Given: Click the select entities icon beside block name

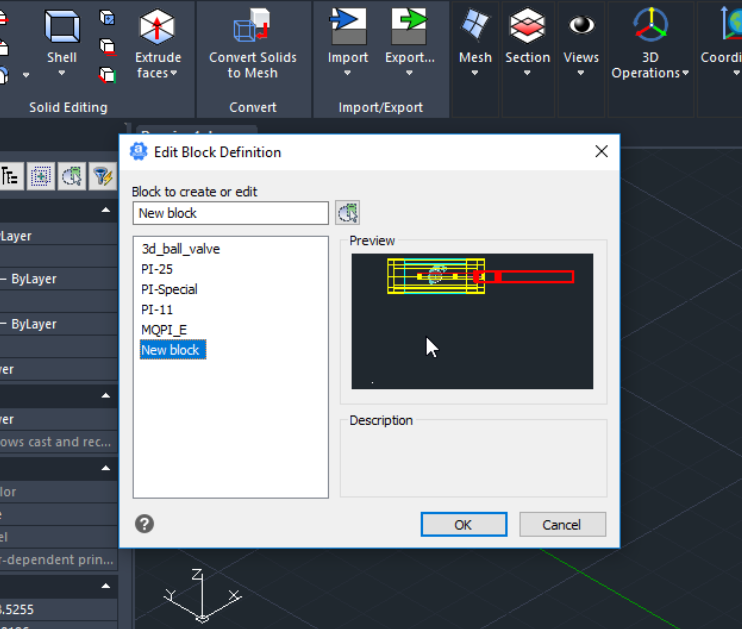Looking at the screenshot, I should (x=347, y=212).
